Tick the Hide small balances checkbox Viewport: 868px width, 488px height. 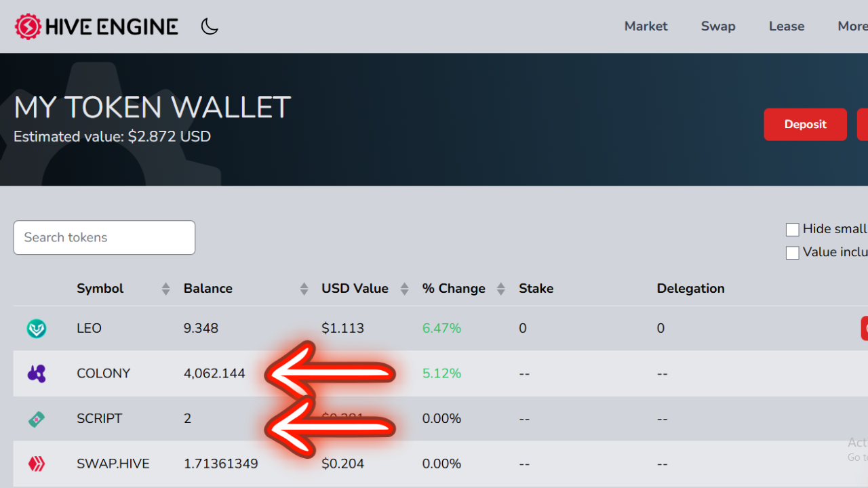coord(792,230)
